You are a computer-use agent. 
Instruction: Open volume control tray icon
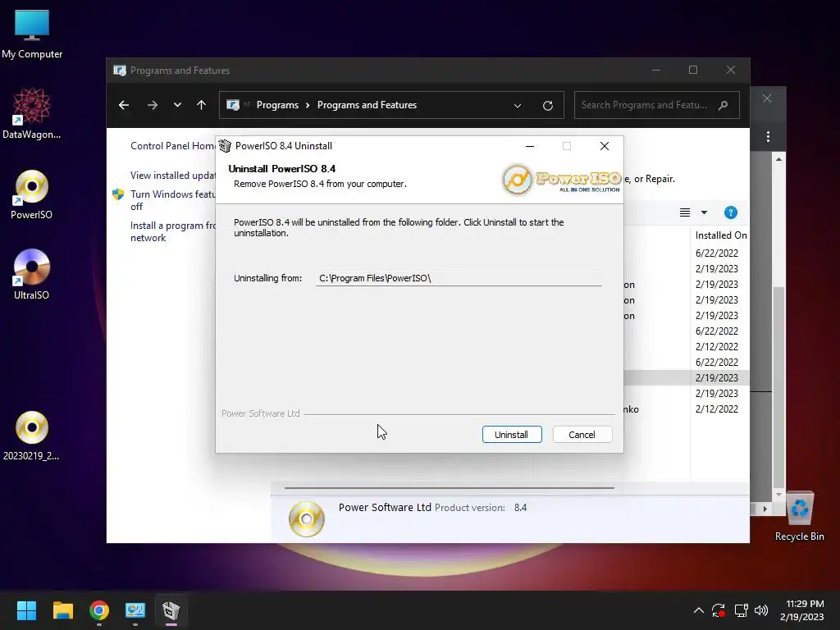760,610
